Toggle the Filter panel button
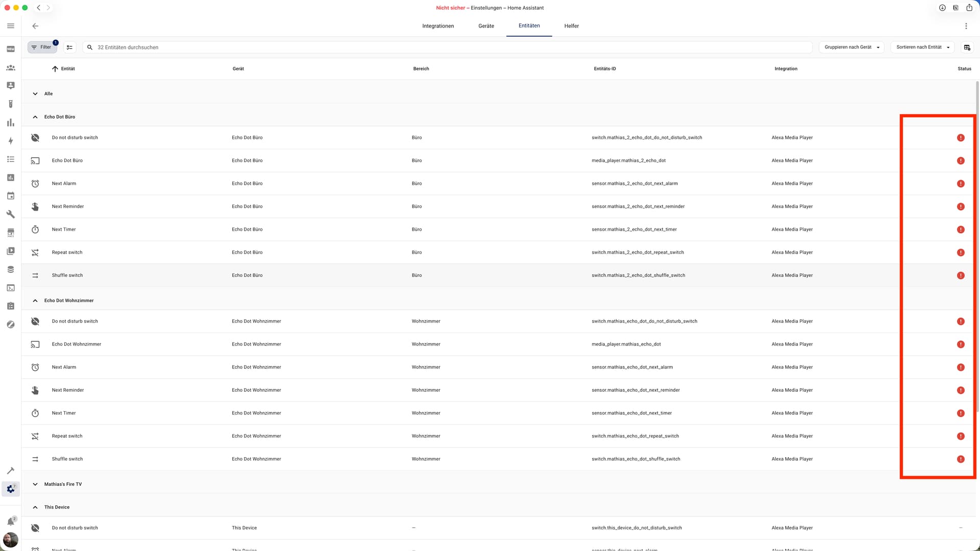 click(x=42, y=47)
